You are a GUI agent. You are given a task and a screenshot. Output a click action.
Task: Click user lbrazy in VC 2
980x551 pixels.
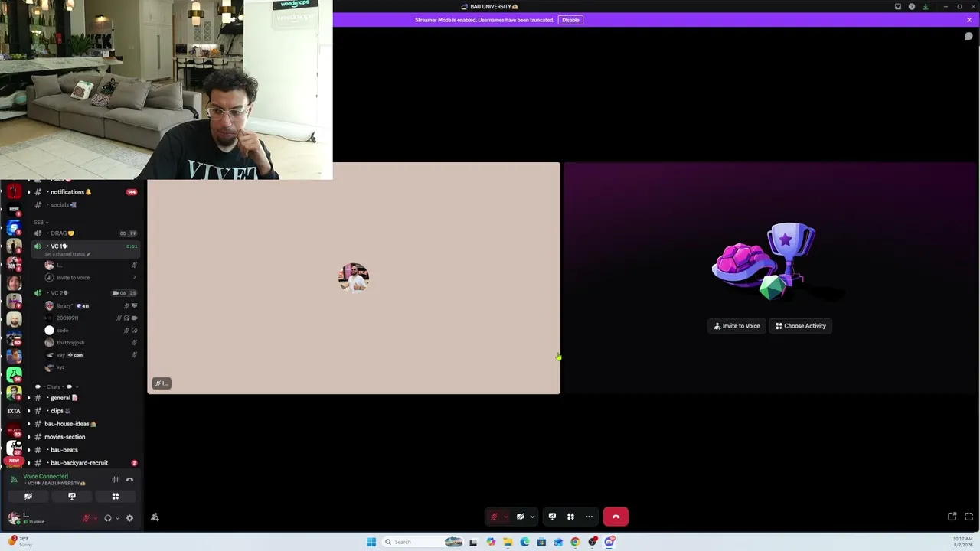(x=90, y=306)
